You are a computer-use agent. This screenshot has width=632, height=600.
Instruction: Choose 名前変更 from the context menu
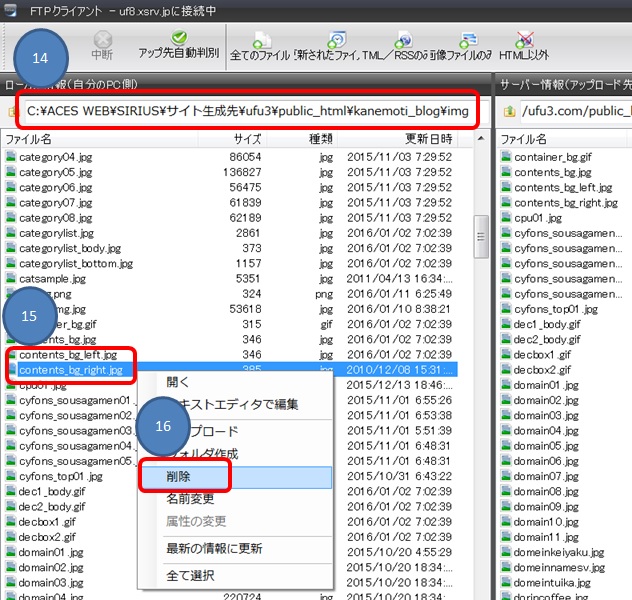tap(190, 498)
